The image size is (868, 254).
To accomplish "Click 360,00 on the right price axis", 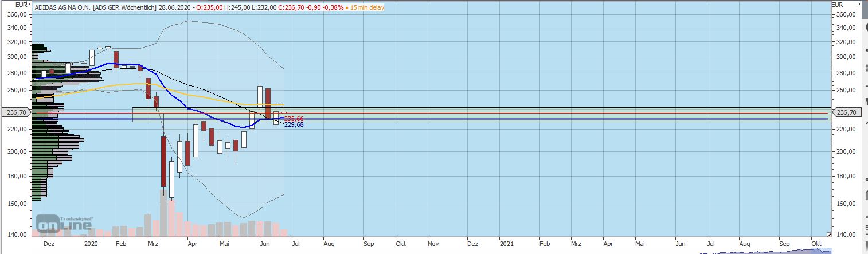I will (846, 14).
